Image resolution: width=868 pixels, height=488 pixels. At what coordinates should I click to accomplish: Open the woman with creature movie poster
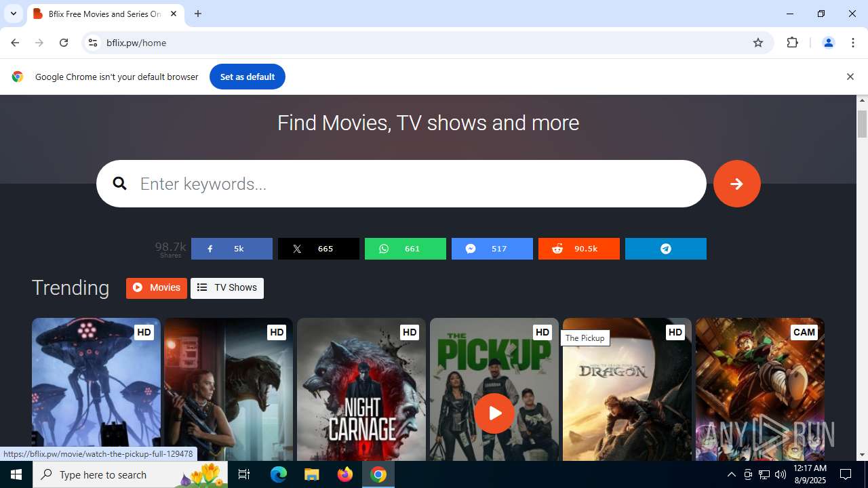(x=229, y=390)
